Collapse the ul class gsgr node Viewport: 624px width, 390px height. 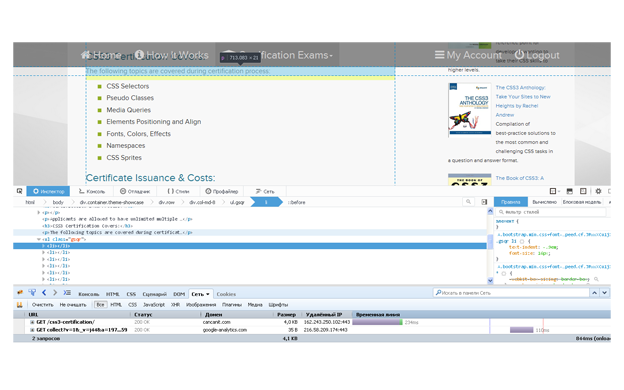(39, 240)
